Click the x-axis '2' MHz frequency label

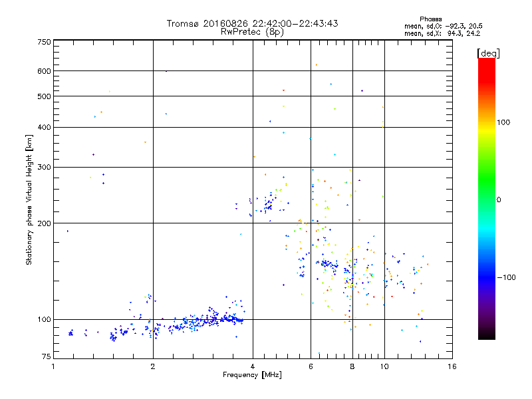153,366
